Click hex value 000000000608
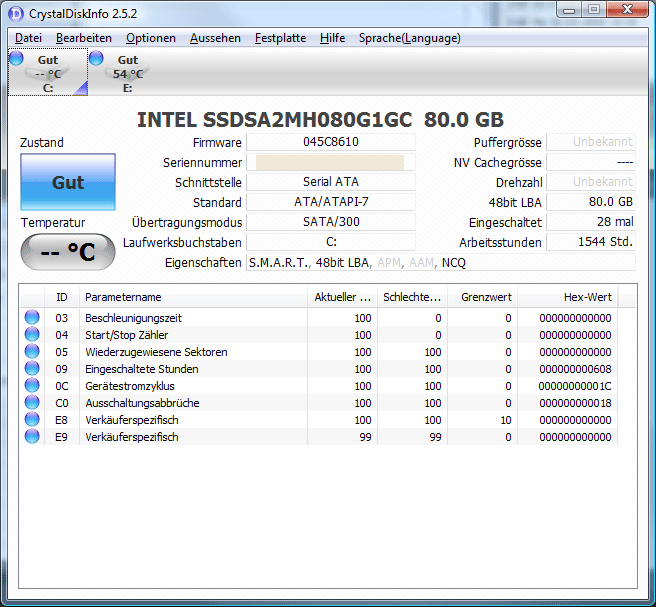This screenshot has width=656, height=607. 575,369
